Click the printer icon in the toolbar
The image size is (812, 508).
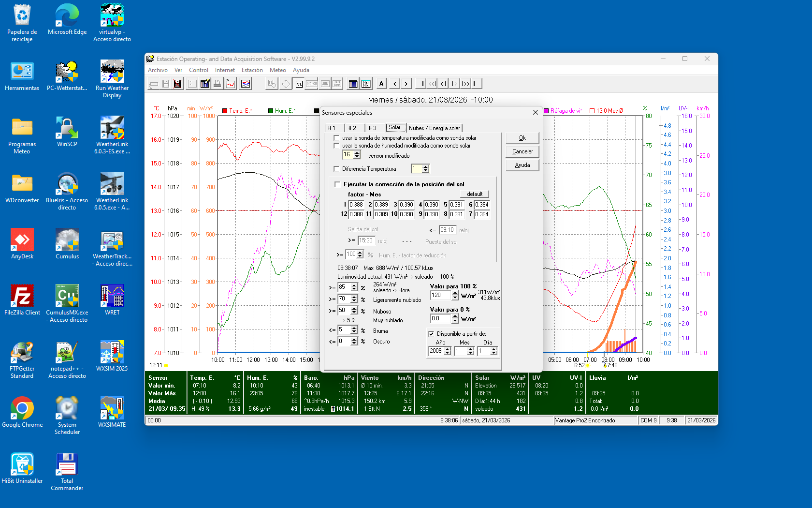pos(217,84)
